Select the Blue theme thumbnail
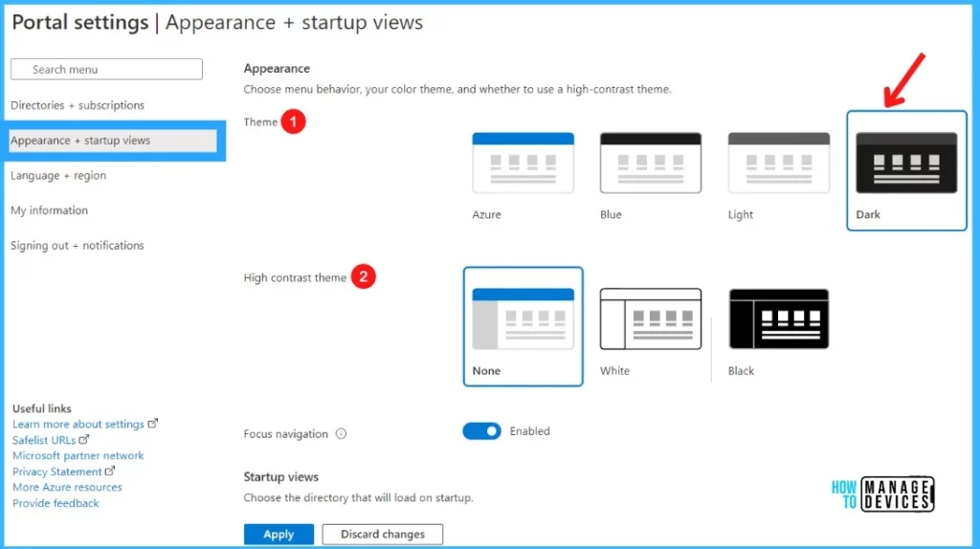Image resolution: width=980 pixels, height=549 pixels. (x=650, y=163)
